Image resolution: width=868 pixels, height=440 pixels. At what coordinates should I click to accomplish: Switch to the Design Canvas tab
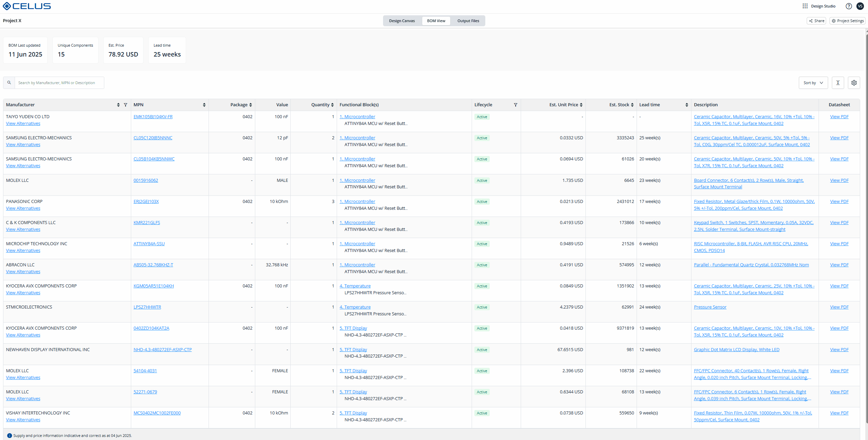click(402, 21)
